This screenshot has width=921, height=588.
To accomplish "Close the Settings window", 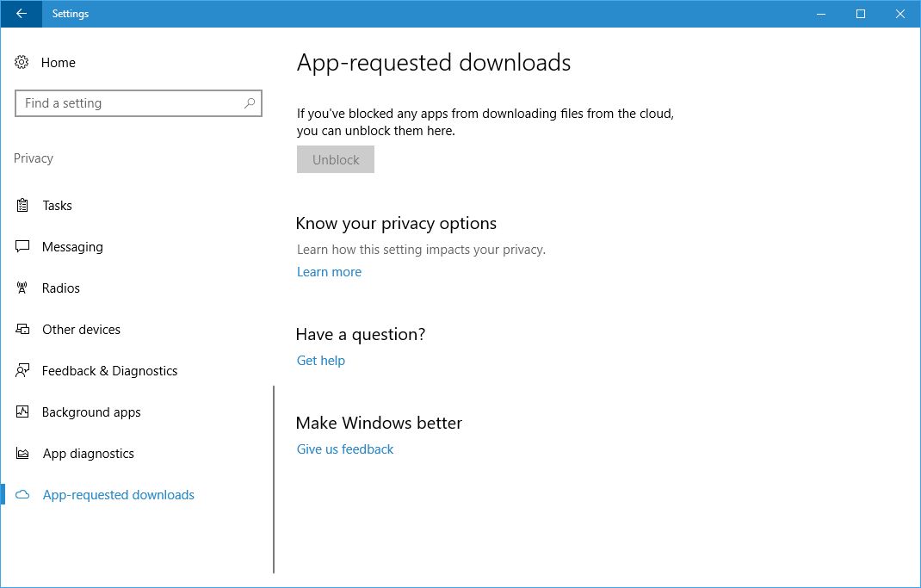I will [x=899, y=14].
